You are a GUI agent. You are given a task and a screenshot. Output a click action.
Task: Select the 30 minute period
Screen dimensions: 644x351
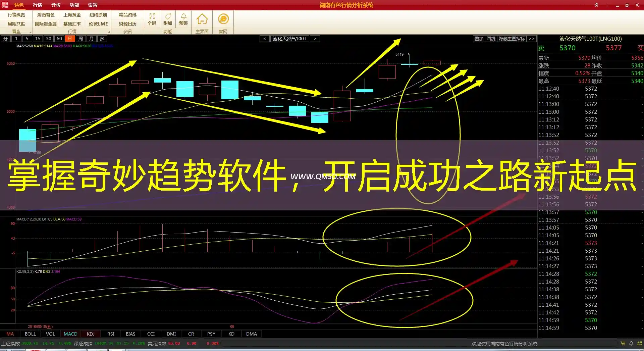(48, 39)
